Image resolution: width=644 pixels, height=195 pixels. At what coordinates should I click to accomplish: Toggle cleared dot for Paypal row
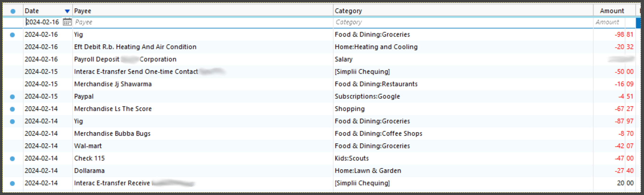12,97
